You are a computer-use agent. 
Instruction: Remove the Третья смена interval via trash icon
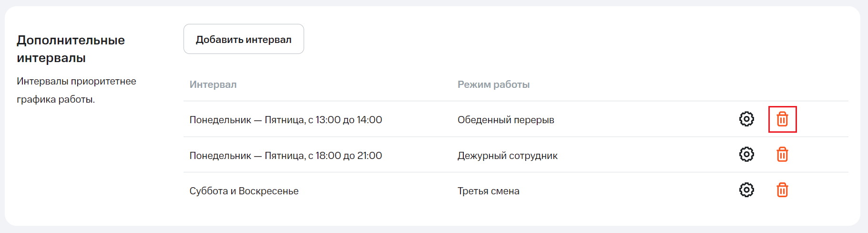[782, 190]
